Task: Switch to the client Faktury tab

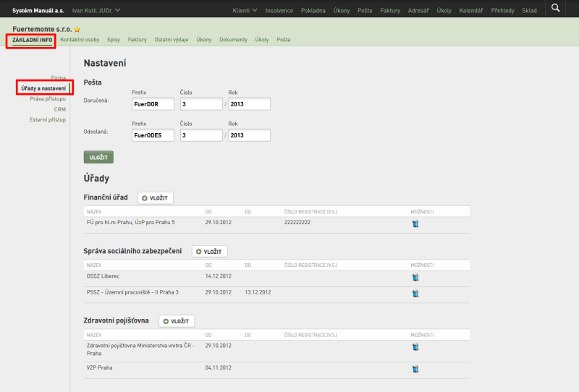Action: (x=138, y=40)
